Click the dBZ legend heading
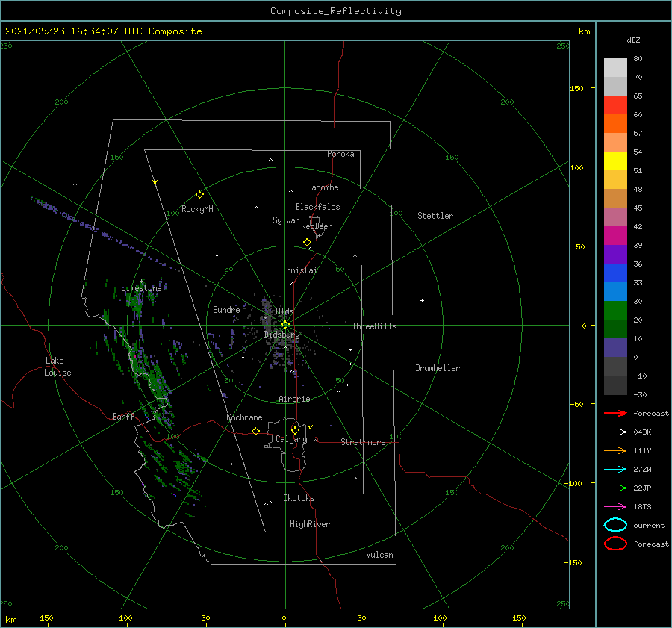Viewport: 672px width, 628px height. coord(633,40)
